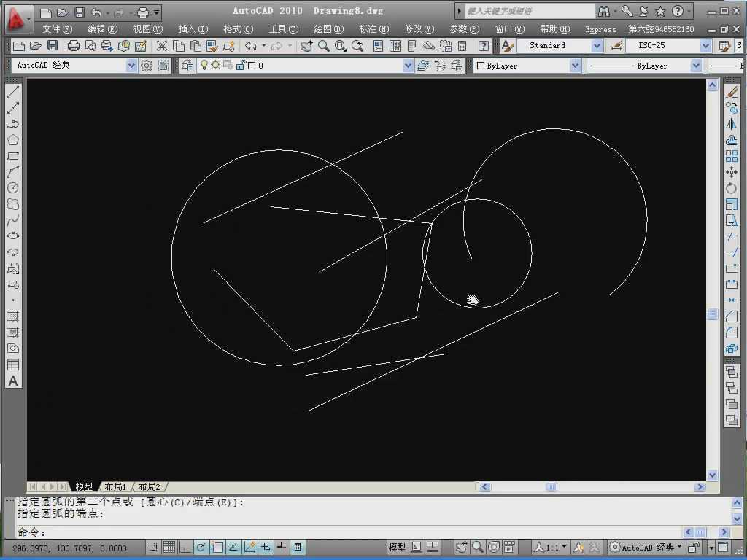Image resolution: width=747 pixels, height=560 pixels.
Task: Activate the Arc tool
Action: click(13, 172)
